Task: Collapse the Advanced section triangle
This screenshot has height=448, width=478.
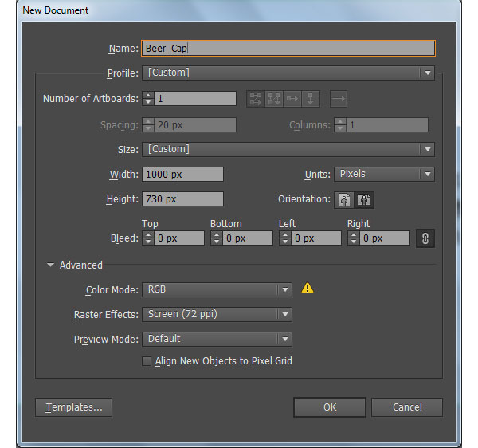Action: [50, 265]
